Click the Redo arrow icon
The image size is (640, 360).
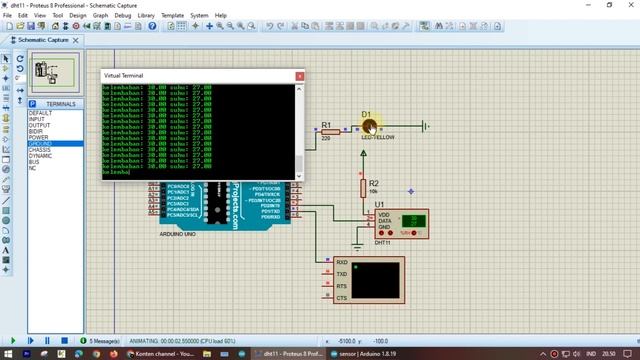coord(280,26)
